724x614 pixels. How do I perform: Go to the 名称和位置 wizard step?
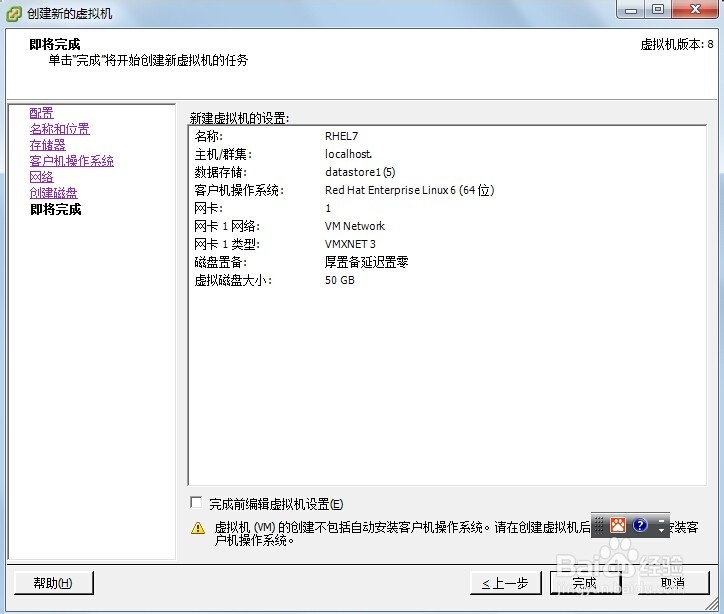point(60,129)
